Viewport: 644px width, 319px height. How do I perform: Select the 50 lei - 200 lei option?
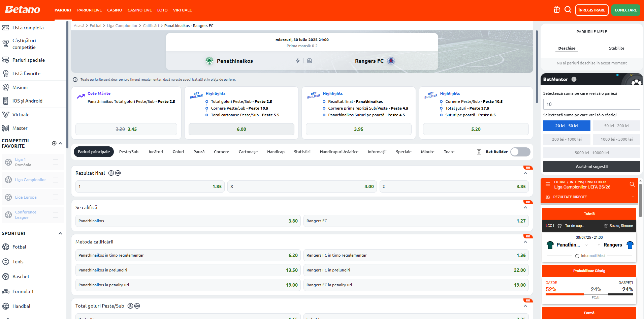click(617, 126)
